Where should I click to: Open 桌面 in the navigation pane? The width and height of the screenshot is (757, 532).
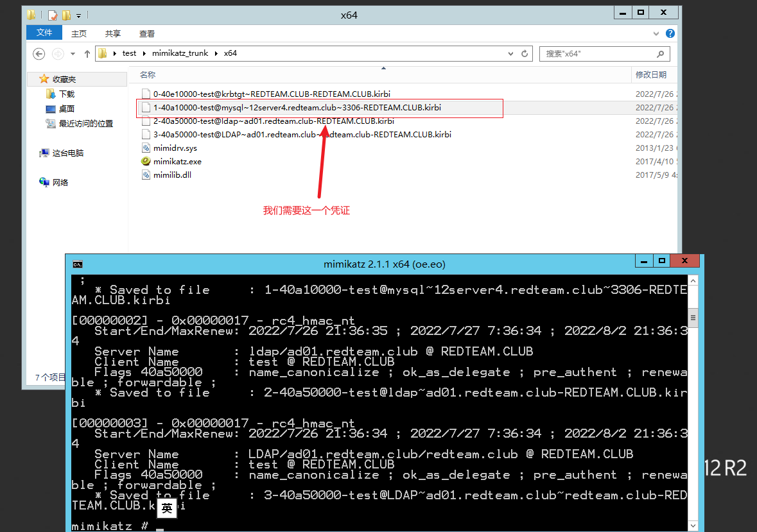click(67, 109)
